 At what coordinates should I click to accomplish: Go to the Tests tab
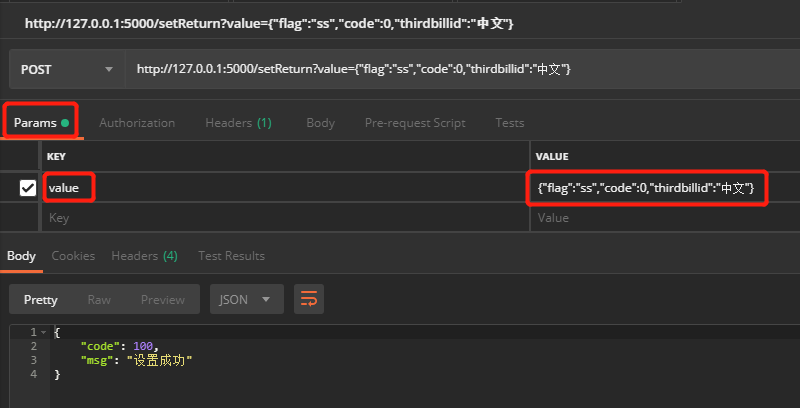pyautogui.click(x=509, y=123)
